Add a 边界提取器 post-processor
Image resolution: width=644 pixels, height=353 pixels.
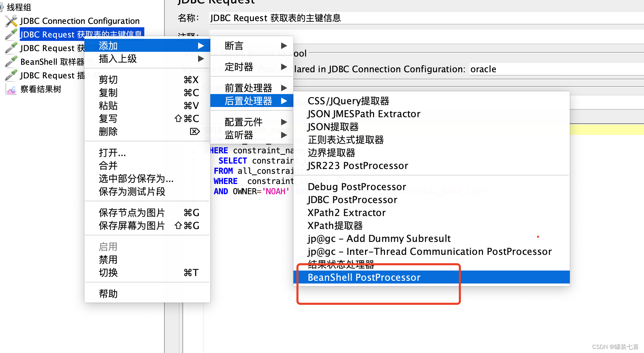pos(432,153)
